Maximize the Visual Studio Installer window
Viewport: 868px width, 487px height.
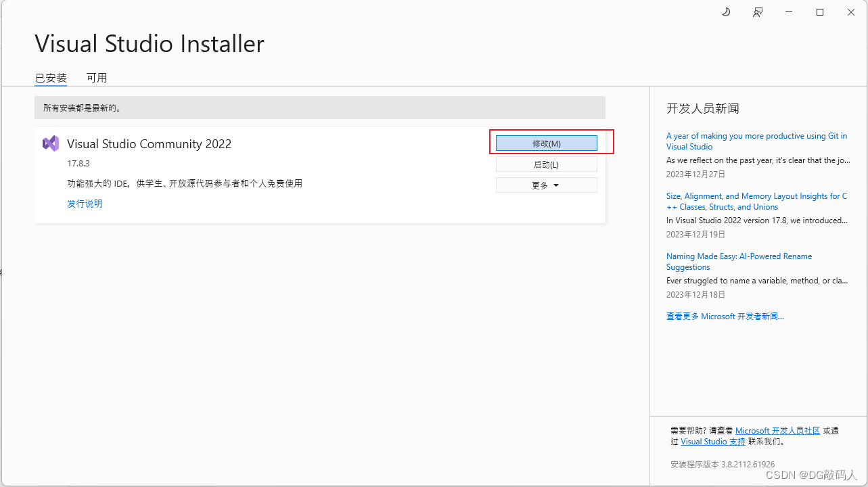click(820, 12)
